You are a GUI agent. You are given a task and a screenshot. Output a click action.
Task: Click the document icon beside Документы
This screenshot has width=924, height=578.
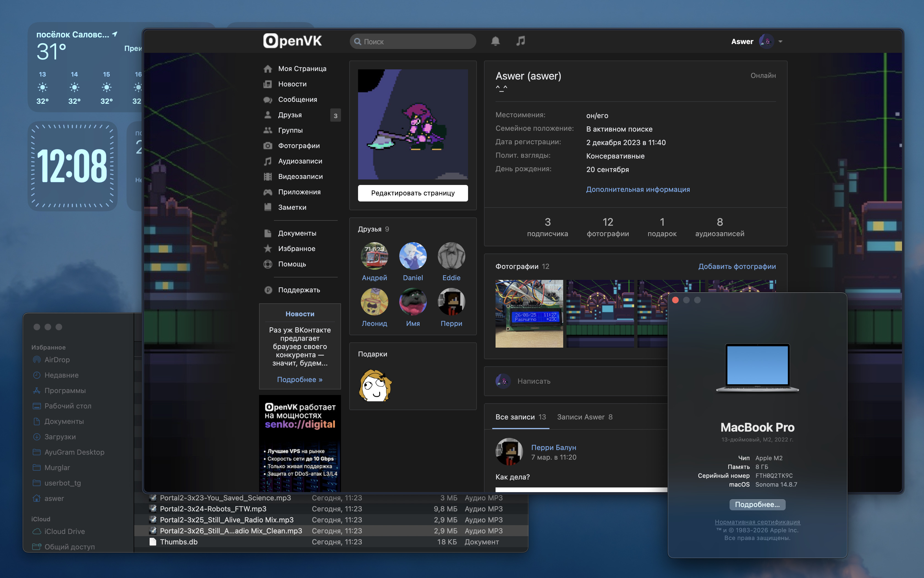click(268, 233)
